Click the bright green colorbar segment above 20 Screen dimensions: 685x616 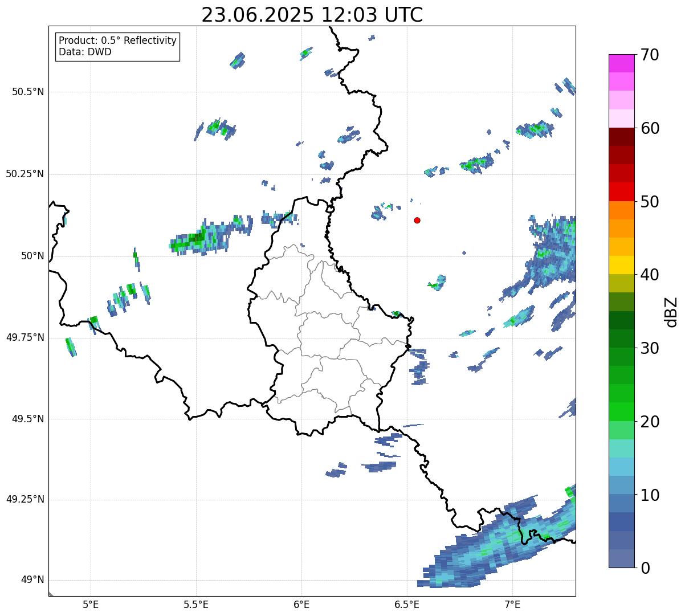[622, 412]
